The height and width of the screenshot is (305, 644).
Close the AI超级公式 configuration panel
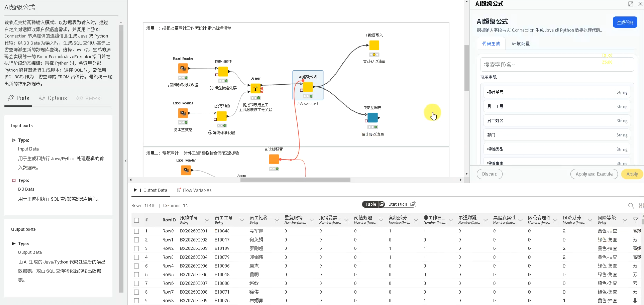tap(640, 4)
